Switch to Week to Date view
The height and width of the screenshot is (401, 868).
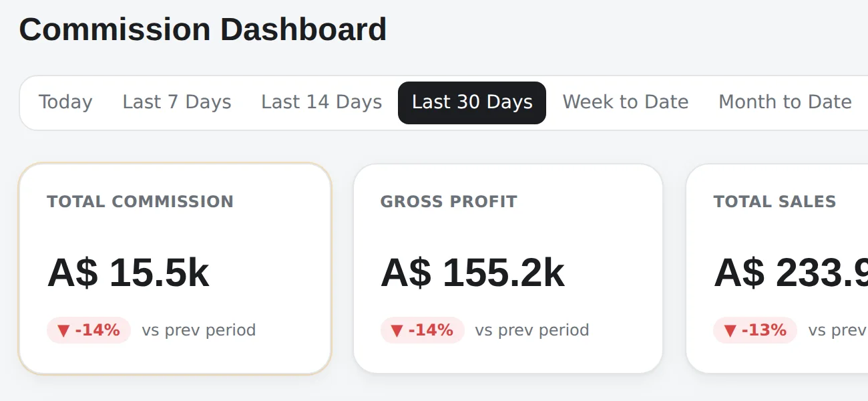click(626, 102)
